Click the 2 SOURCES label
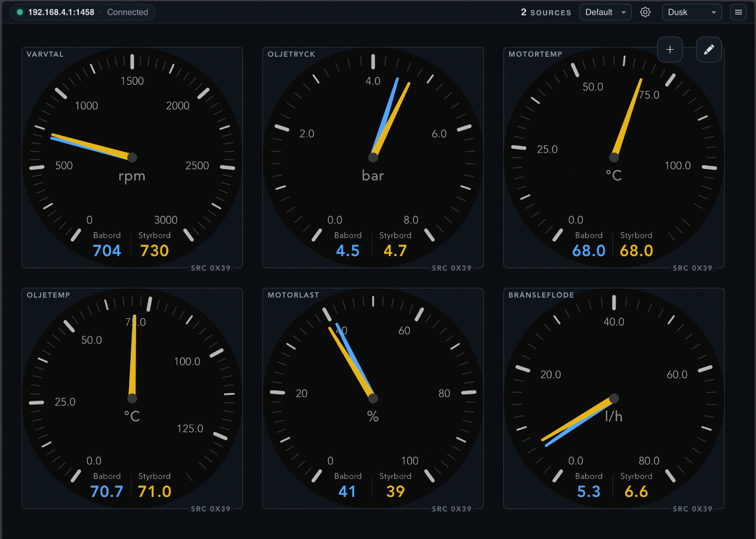The height and width of the screenshot is (539, 756). coord(546,12)
